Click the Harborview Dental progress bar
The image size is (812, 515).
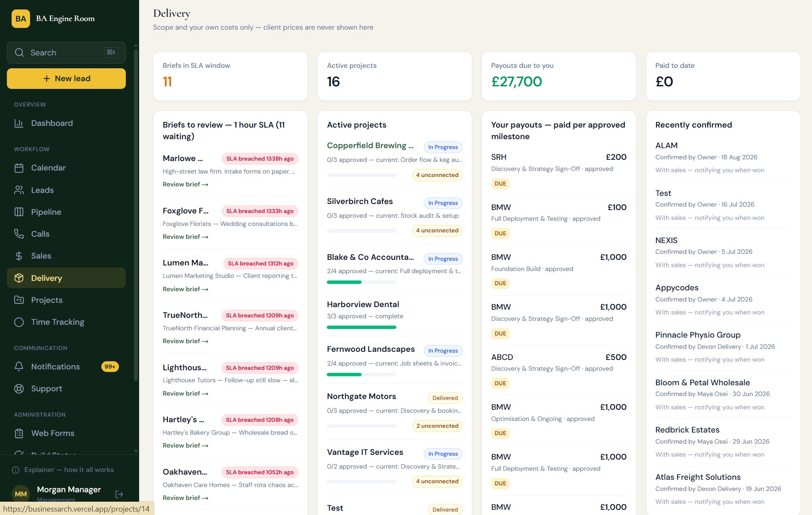tap(362, 327)
